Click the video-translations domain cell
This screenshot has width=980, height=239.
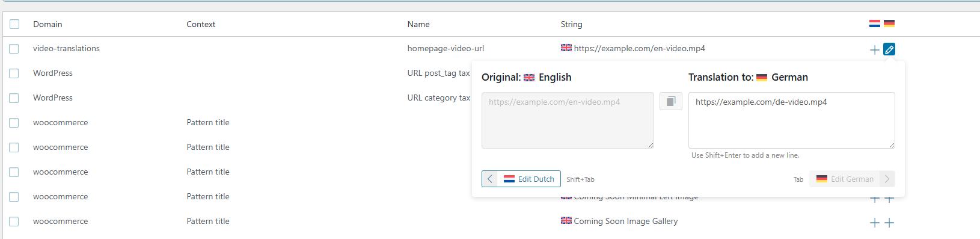coord(66,48)
